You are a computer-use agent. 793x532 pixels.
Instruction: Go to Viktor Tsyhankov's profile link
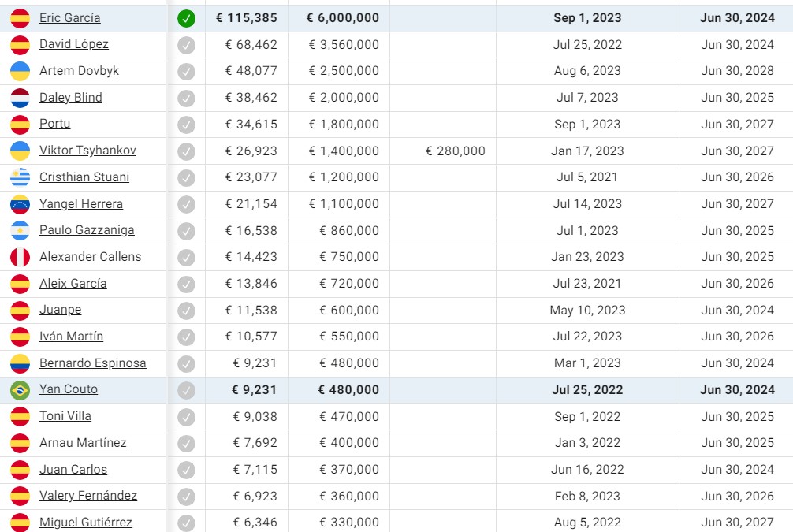coord(87,151)
